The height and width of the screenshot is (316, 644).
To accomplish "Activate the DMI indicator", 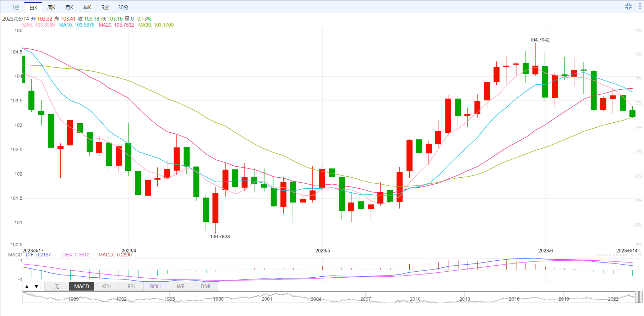I will click(x=205, y=287).
